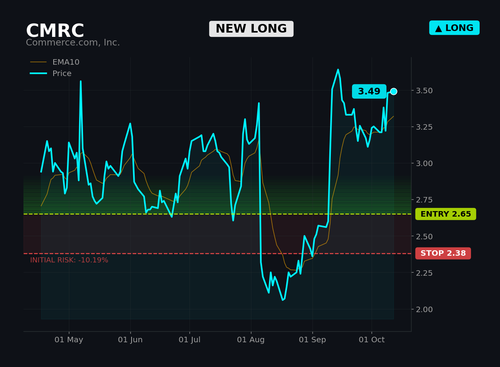Click the cyan Price legend line swatch
The image size is (500, 367).
coord(38,73)
